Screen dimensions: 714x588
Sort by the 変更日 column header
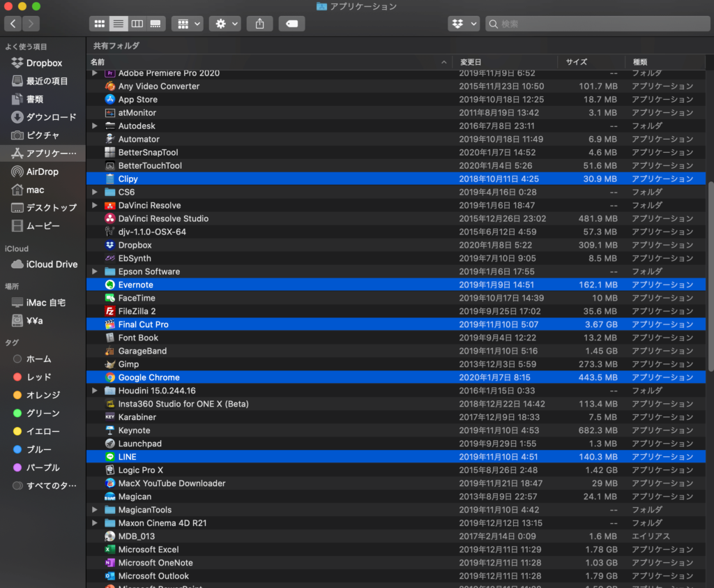point(505,62)
